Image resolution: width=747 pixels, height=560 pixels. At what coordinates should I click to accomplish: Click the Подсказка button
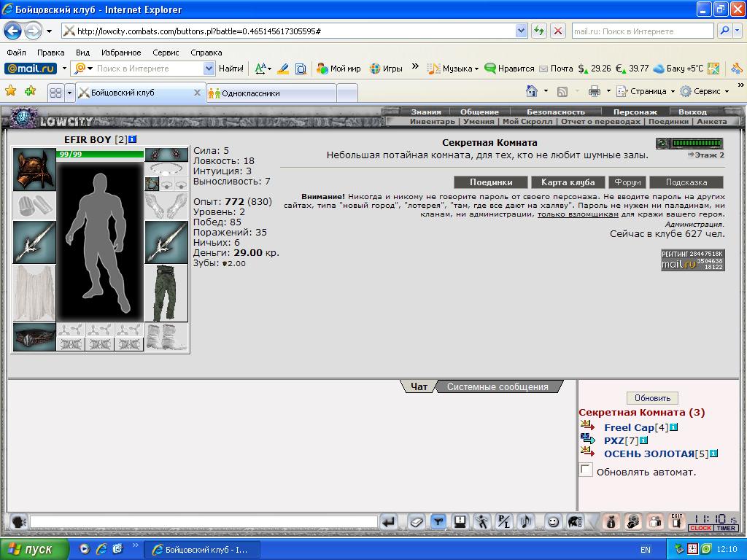pos(686,182)
